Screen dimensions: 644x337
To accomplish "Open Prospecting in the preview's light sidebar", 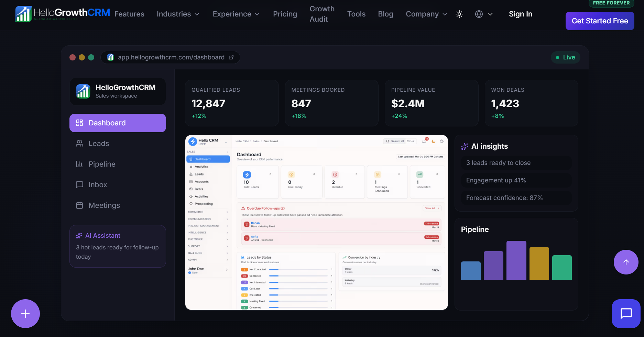I will click(208, 204).
